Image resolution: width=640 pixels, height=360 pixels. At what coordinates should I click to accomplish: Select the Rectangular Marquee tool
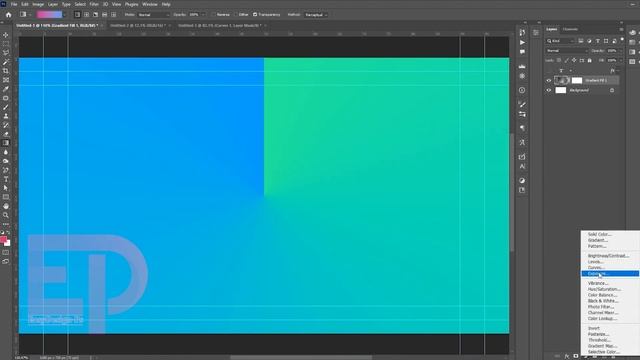pos(6,44)
